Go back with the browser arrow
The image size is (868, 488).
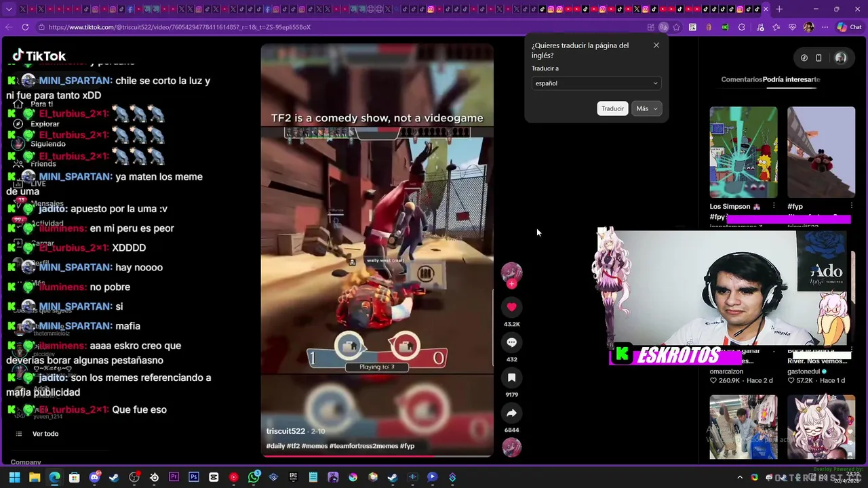click(8, 27)
